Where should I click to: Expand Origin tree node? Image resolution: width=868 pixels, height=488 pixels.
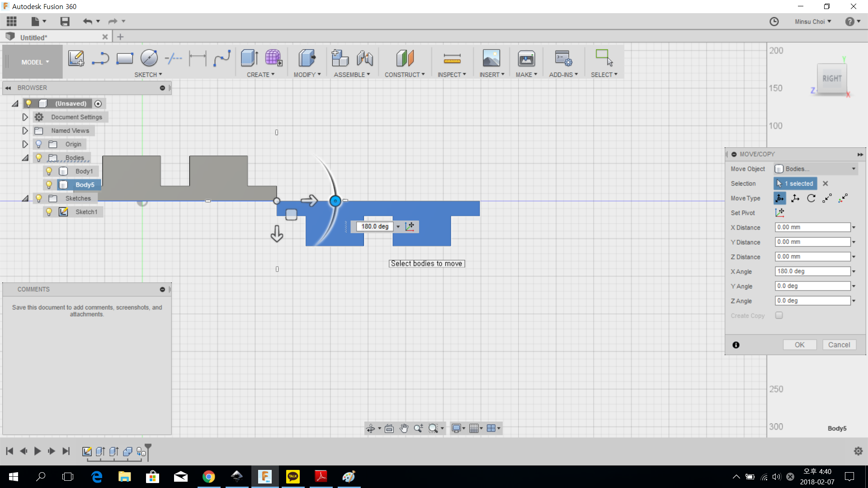(25, 144)
